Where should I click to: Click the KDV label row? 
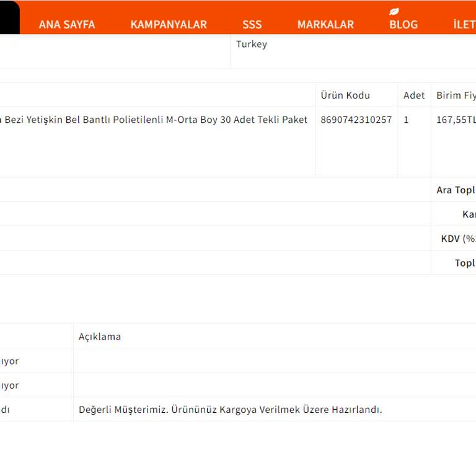459,239
